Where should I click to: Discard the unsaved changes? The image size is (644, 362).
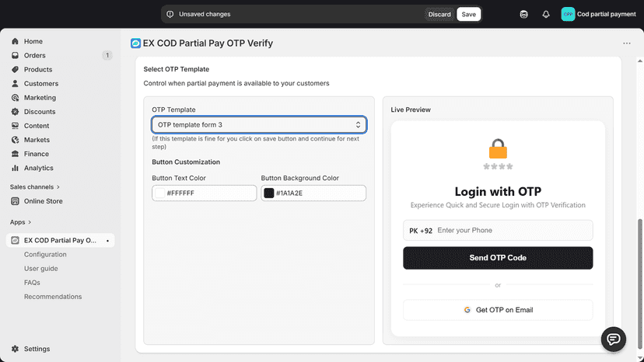click(439, 14)
